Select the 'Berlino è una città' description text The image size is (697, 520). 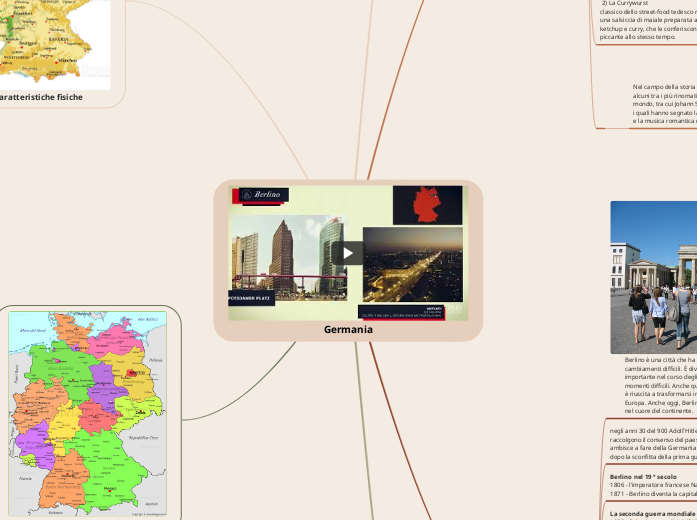click(x=661, y=385)
